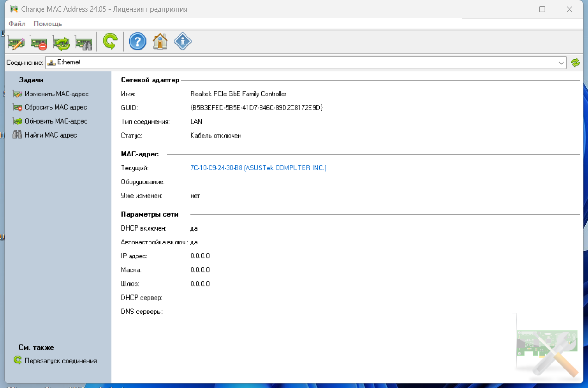Click the Update MAC address toolbar icon

click(x=61, y=42)
